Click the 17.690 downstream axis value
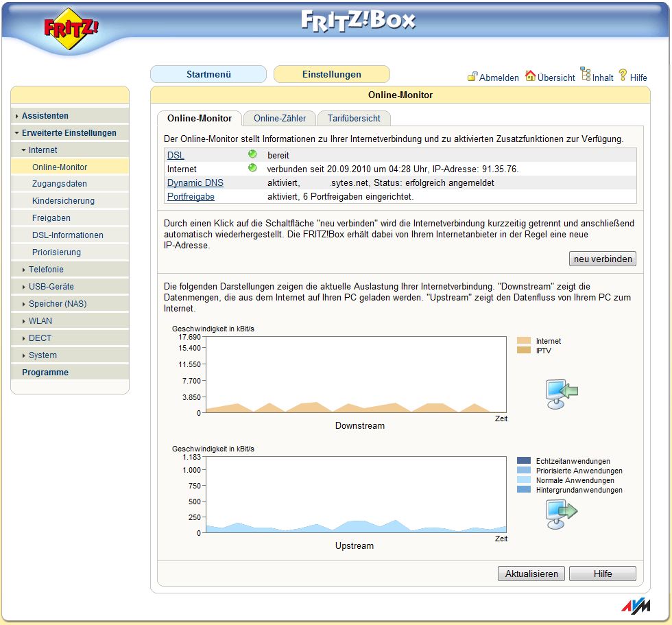 pos(189,337)
